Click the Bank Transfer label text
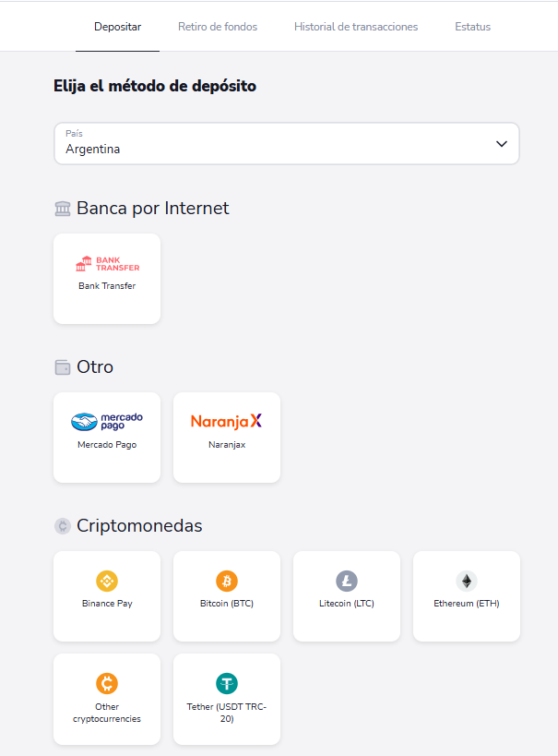 tap(107, 286)
